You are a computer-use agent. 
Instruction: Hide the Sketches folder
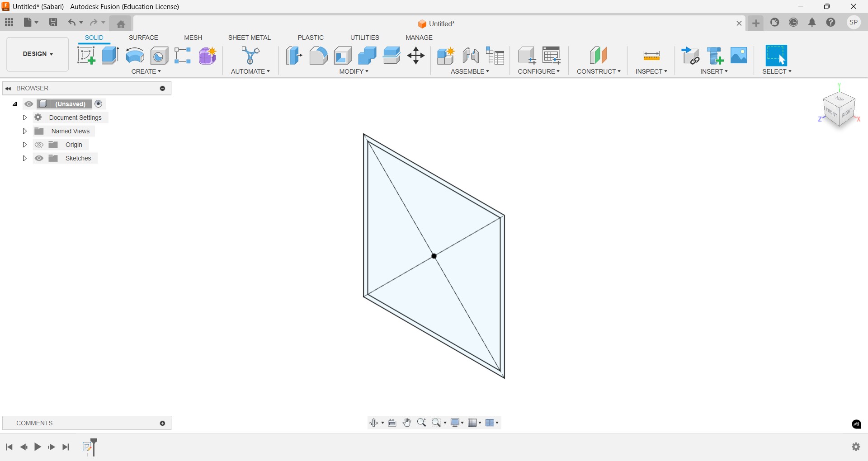click(x=39, y=159)
